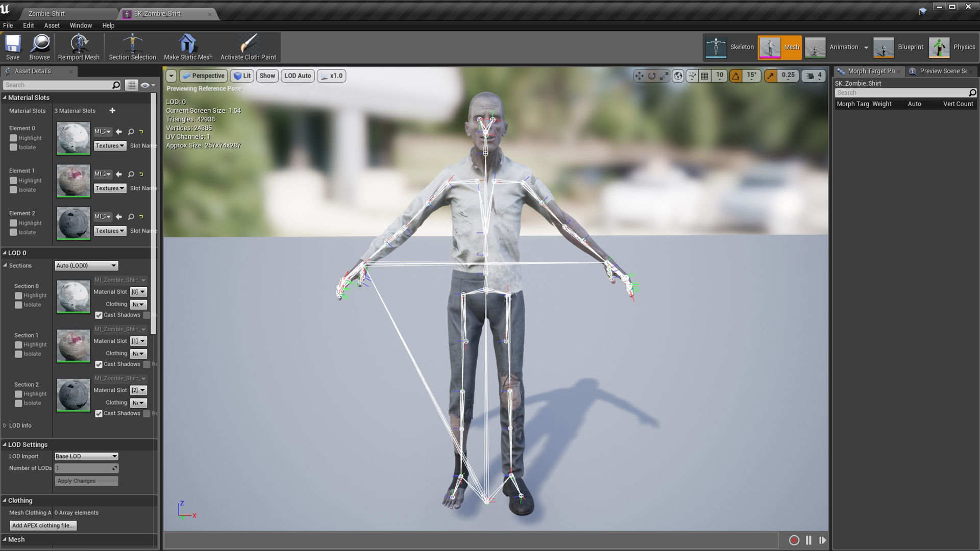Open property matrix grid view button
Screen dimensions: 980x551
[x=132, y=85]
